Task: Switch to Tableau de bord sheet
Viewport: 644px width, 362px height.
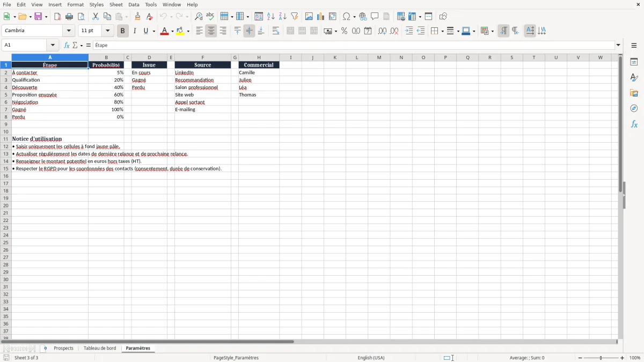Action: [100, 349]
